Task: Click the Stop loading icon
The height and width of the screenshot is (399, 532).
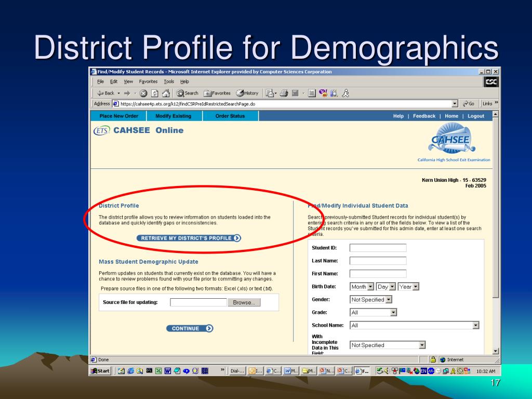Action: pos(143,94)
